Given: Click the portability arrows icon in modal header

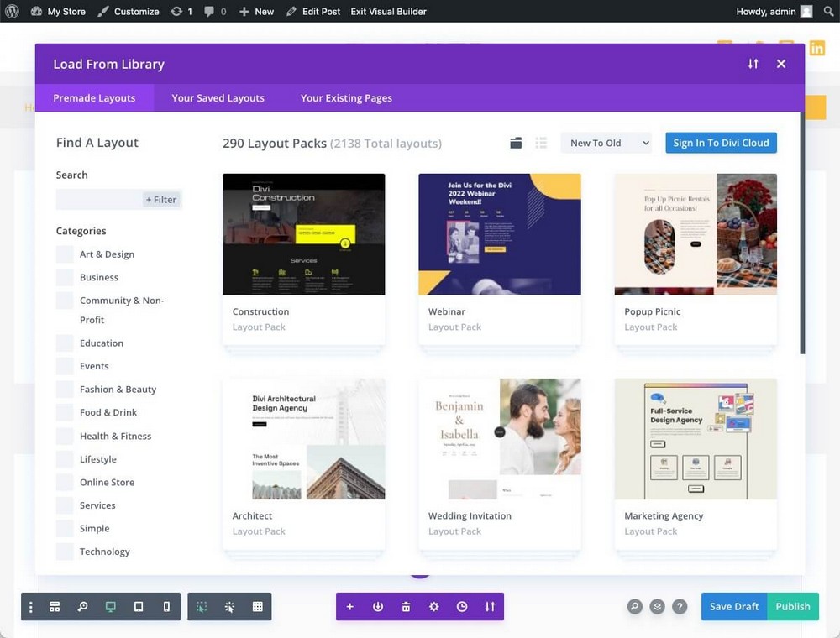Looking at the screenshot, I should [x=753, y=64].
